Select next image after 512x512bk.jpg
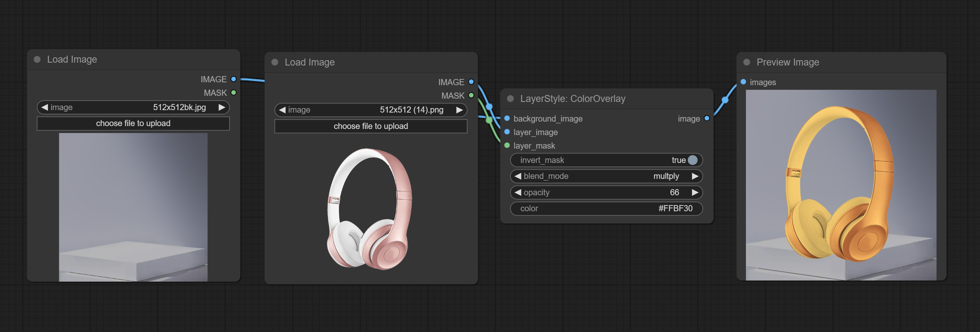Viewport: 980px width, 332px height. (222, 107)
